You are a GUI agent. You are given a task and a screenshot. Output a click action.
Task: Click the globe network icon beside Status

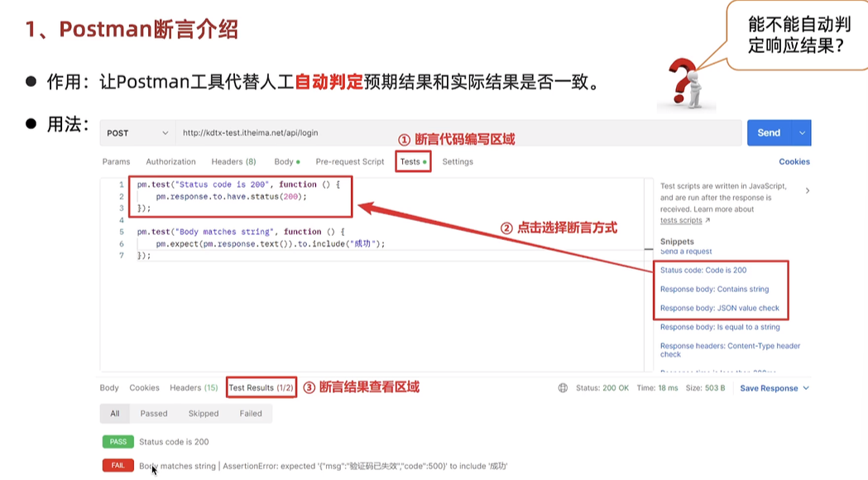point(563,388)
